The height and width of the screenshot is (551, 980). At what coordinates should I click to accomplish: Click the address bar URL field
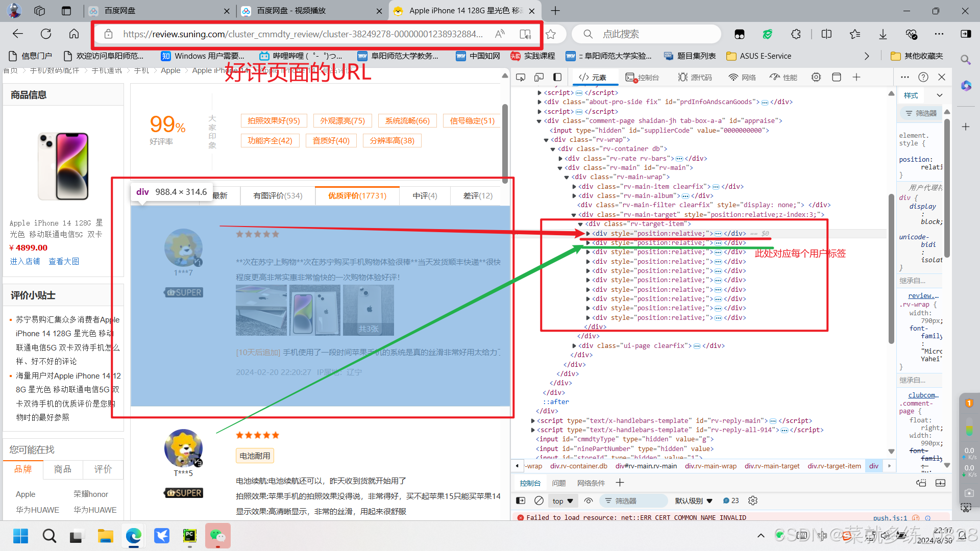[x=303, y=34]
